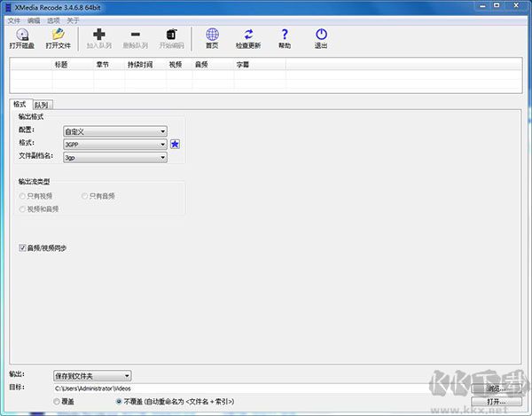This screenshot has height=416, width=532.
Task: Click the Add to Queue plus icon
Action: pos(99,35)
